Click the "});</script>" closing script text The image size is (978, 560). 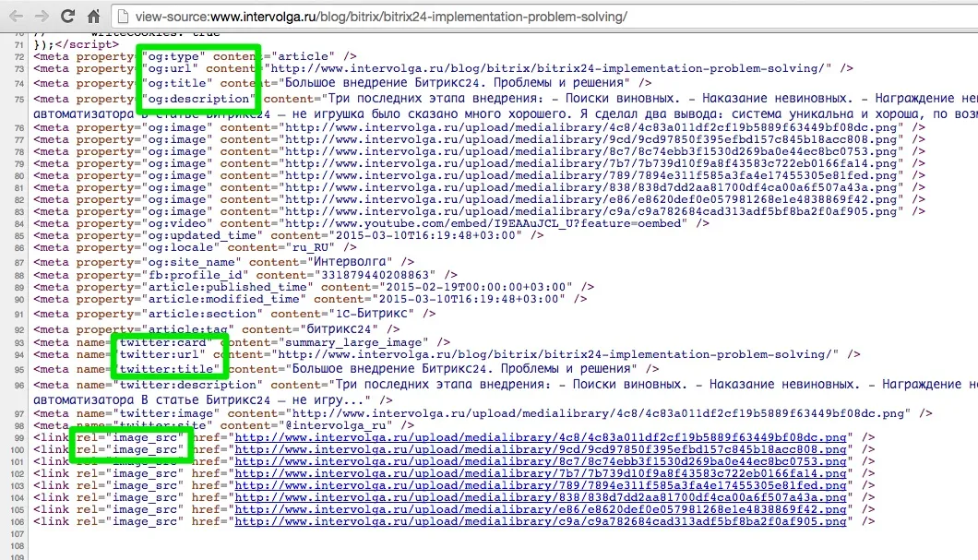pos(76,45)
